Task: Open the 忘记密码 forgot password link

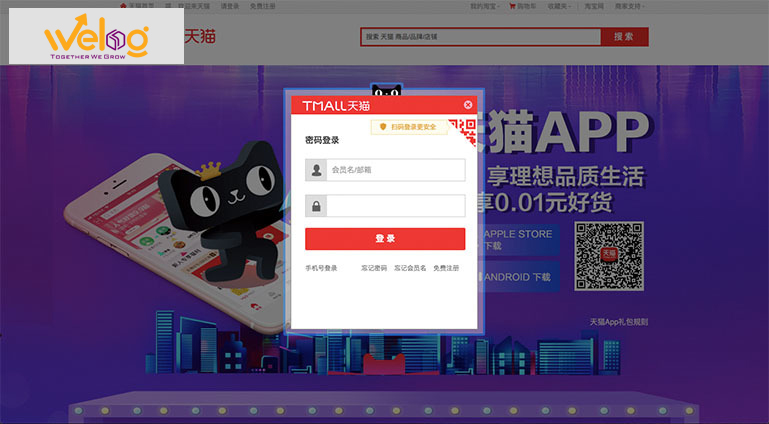Action: tap(374, 268)
